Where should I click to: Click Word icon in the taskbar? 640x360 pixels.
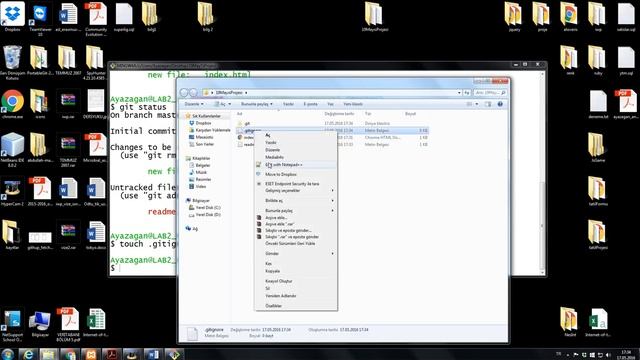pyautogui.click(x=153, y=354)
